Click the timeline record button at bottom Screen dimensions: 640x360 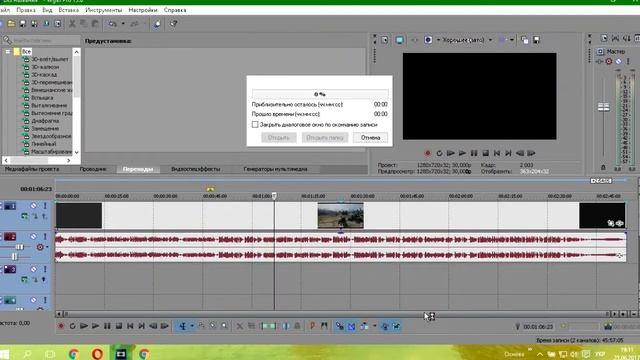click(x=61, y=326)
